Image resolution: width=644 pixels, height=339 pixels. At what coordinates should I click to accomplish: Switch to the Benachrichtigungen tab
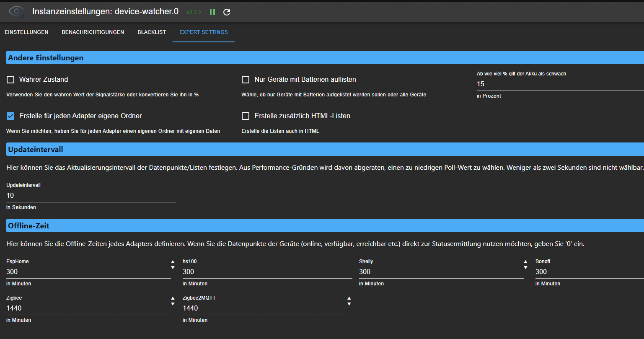(x=93, y=32)
